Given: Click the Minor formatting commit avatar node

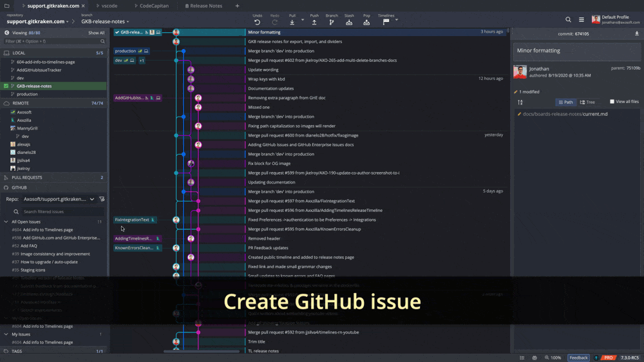Looking at the screenshot, I should coord(176,32).
